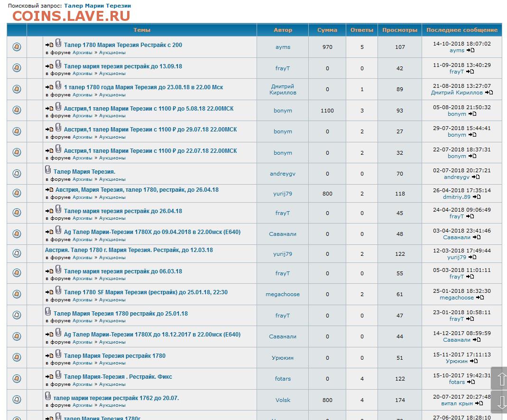Open topic "Австрия. Талер 1780 г. Мария Терезия. Рестрайк, до 12.03.18"

(129, 250)
